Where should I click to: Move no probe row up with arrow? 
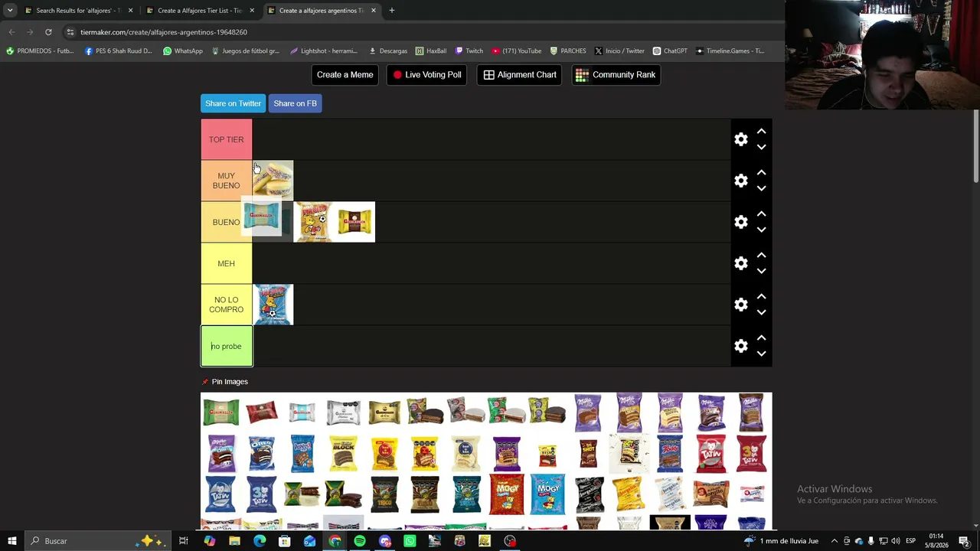point(761,338)
